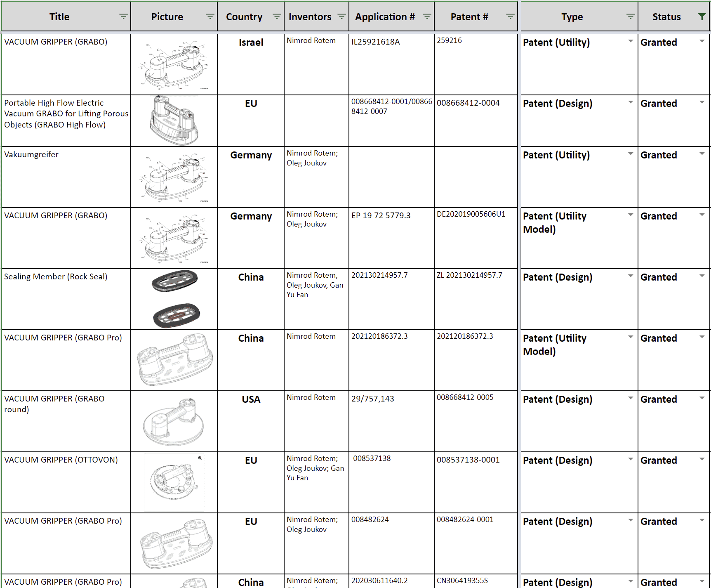Viewport: 711px width, 588px height.
Task: Select the GRABO round picture thumbnail
Action: [x=174, y=422]
